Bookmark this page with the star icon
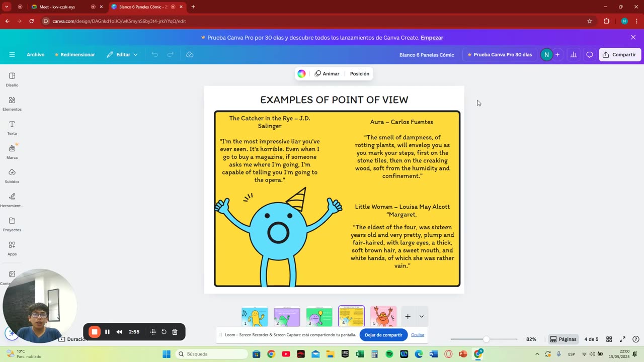This screenshot has height=362, width=644. click(x=590, y=21)
